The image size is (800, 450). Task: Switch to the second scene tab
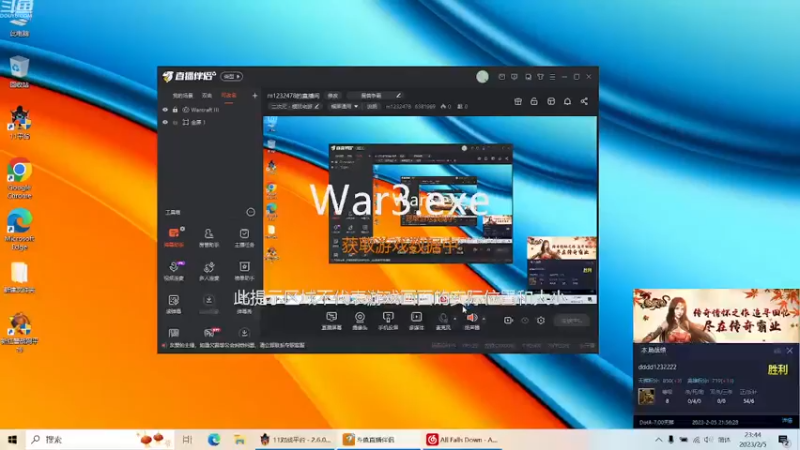point(207,95)
